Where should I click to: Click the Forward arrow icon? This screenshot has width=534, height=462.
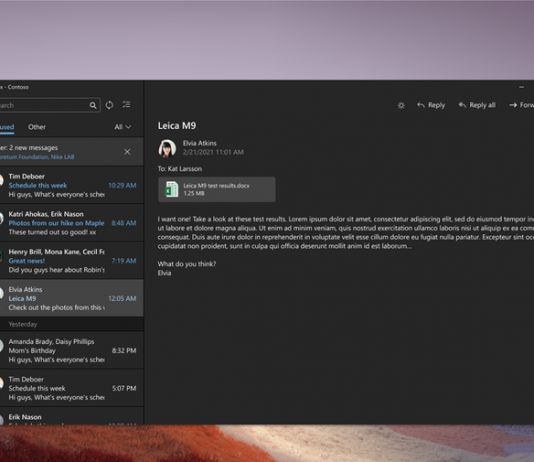513,105
